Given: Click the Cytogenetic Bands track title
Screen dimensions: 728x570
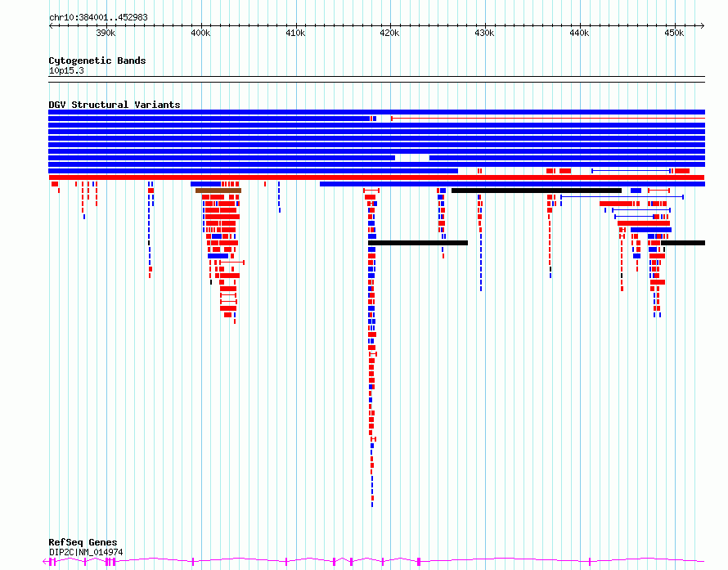Looking at the screenshot, I should coord(97,61).
